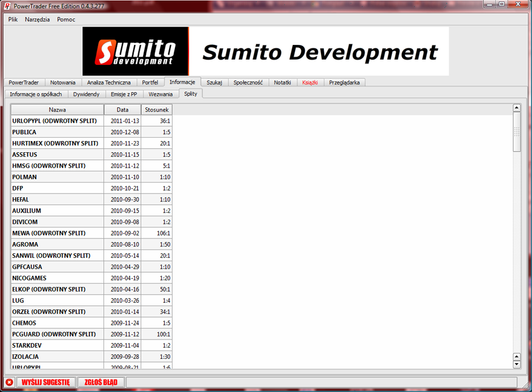Sort by the Nazwa column header
Viewport: 532px width, 392px height.
pyautogui.click(x=57, y=110)
